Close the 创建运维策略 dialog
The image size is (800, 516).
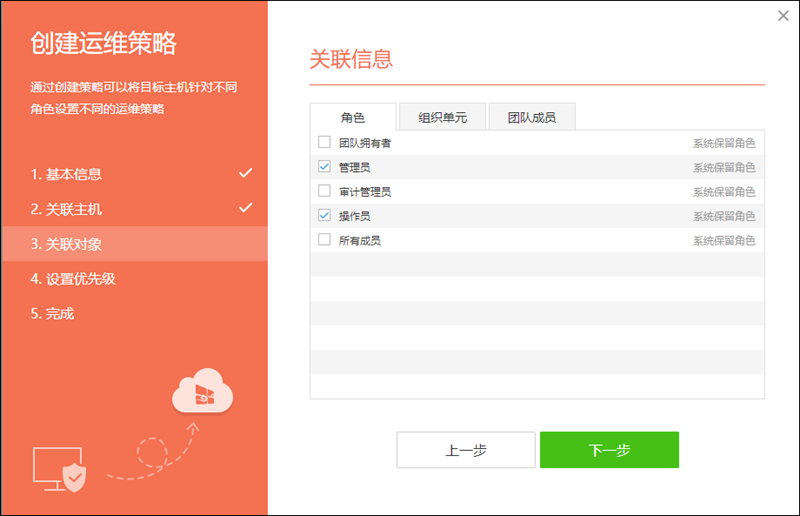pyautogui.click(x=783, y=15)
